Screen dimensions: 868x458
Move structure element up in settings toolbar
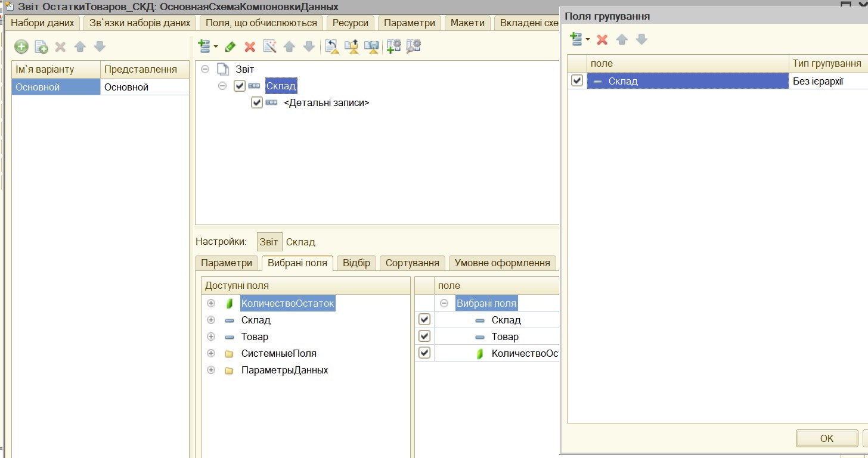289,46
